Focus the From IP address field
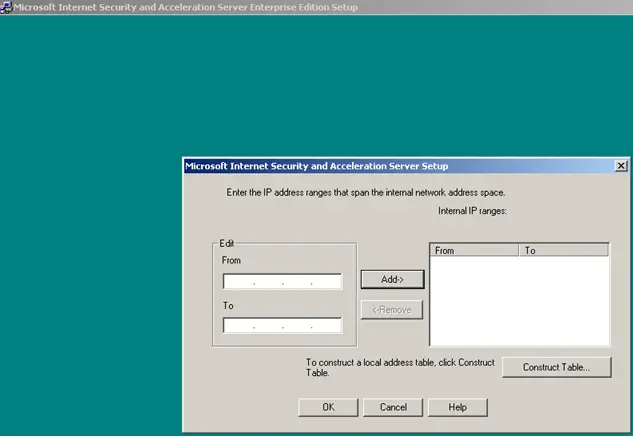 [282, 281]
